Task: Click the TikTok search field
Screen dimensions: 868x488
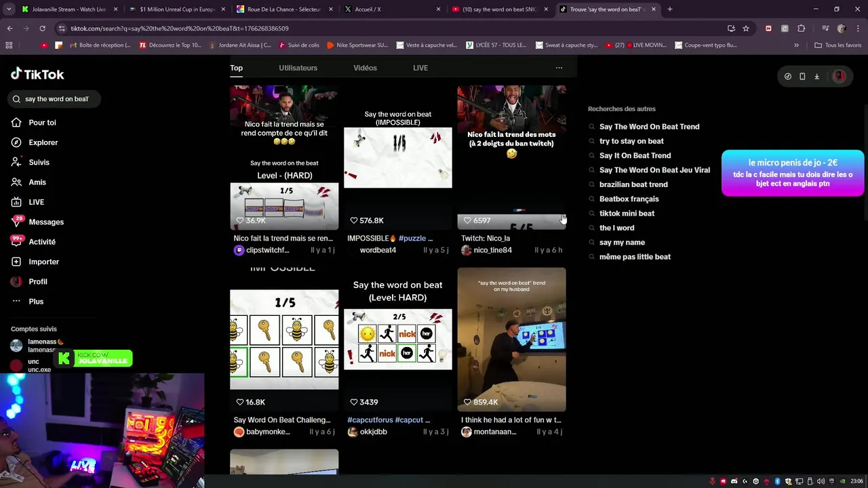Action: point(55,99)
